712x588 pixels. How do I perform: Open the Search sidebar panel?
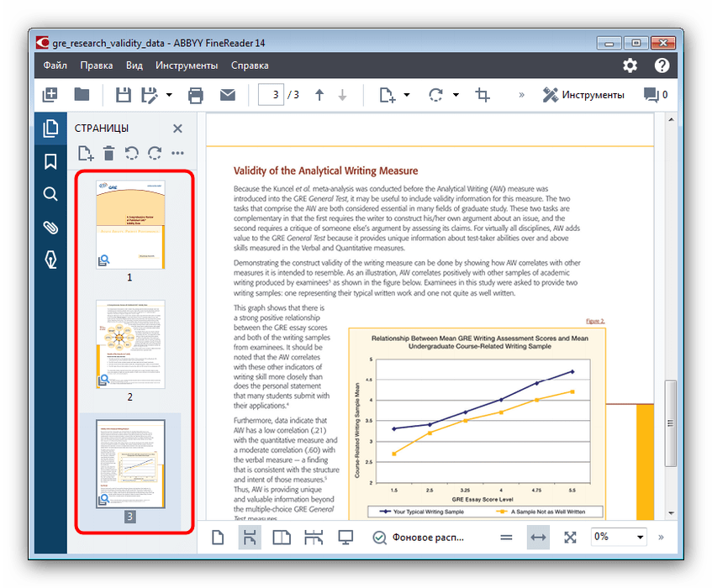click(x=50, y=194)
